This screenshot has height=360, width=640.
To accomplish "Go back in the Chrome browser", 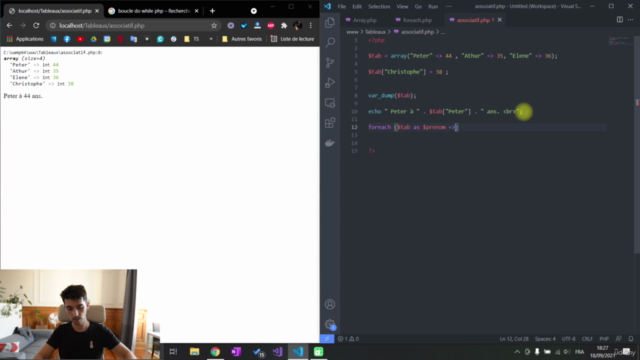I will [x=9, y=25].
